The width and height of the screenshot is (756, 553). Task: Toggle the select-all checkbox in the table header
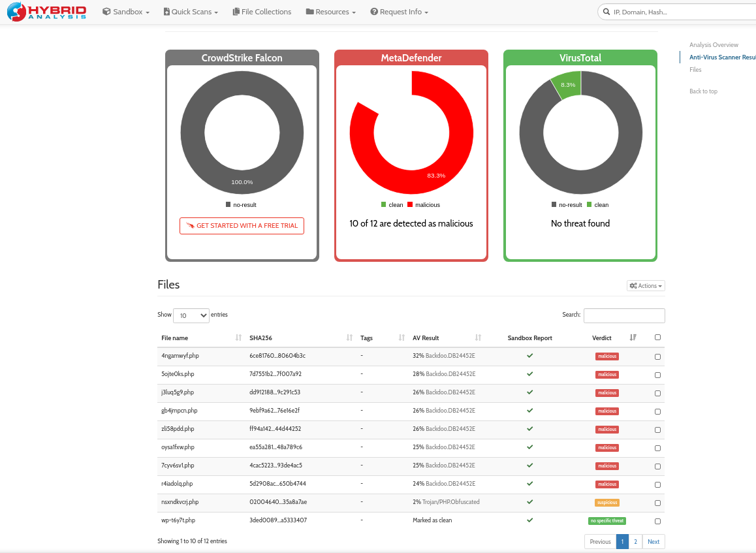[x=657, y=337]
